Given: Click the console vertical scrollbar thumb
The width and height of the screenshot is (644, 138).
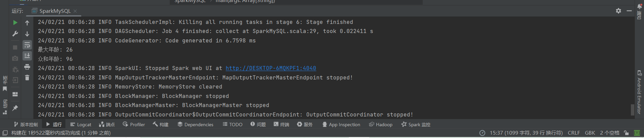Looking at the screenshot, I should click(x=632, y=110).
